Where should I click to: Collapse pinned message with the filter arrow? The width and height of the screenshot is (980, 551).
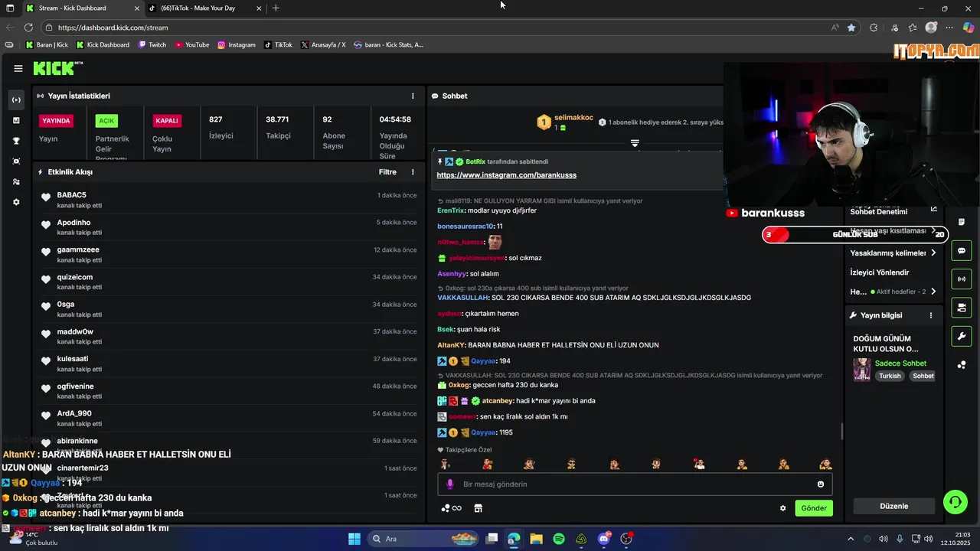click(x=635, y=143)
